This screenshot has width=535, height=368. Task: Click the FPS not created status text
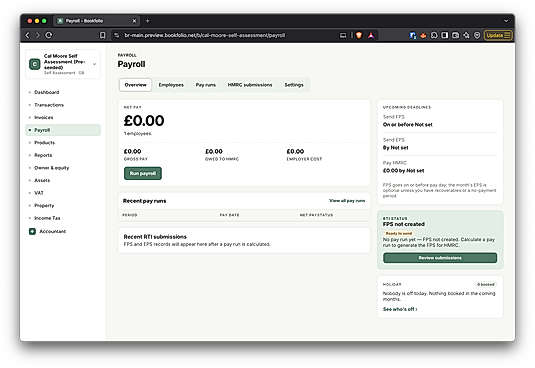(404, 224)
